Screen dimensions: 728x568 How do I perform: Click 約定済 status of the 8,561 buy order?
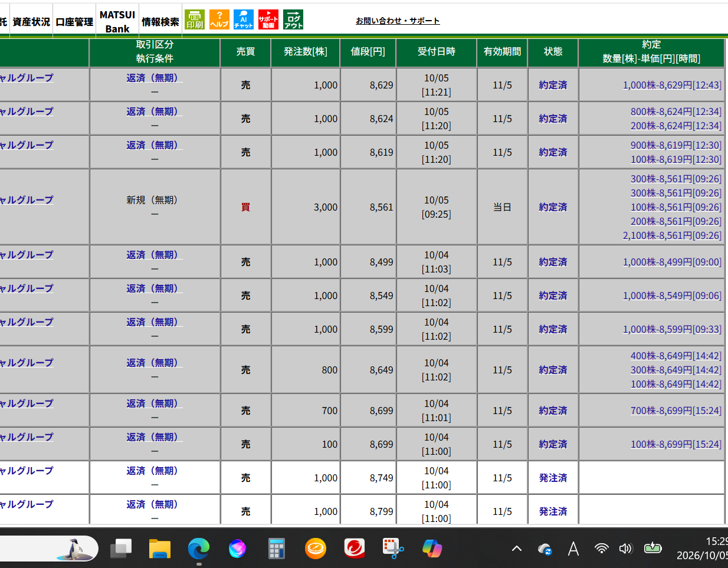point(553,207)
